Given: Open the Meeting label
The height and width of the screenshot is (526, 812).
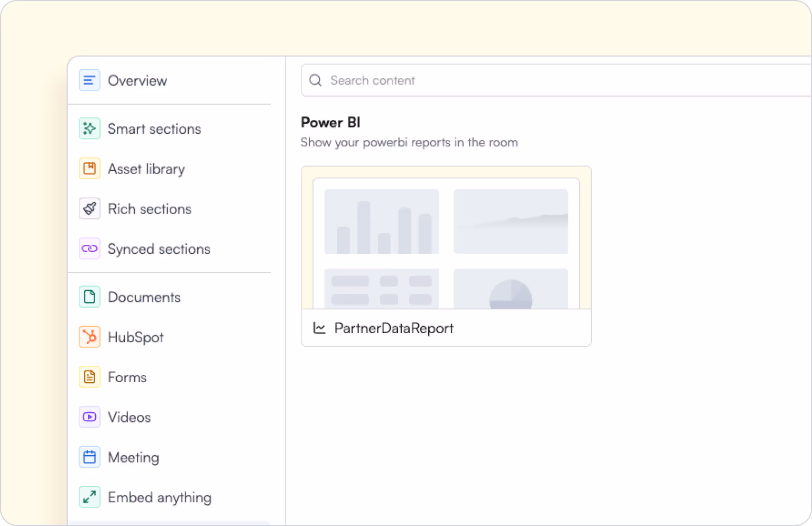Looking at the screenshot, I should coord(134,457).
